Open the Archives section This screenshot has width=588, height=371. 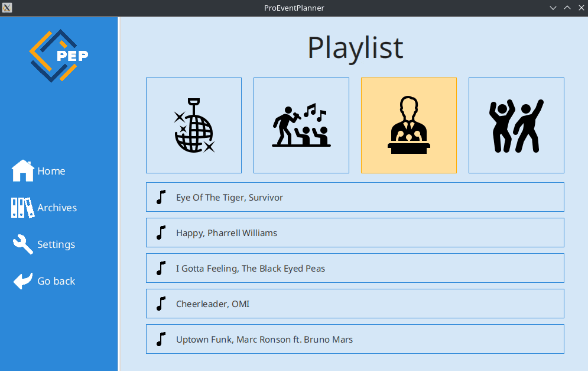(x=57, y=208)
